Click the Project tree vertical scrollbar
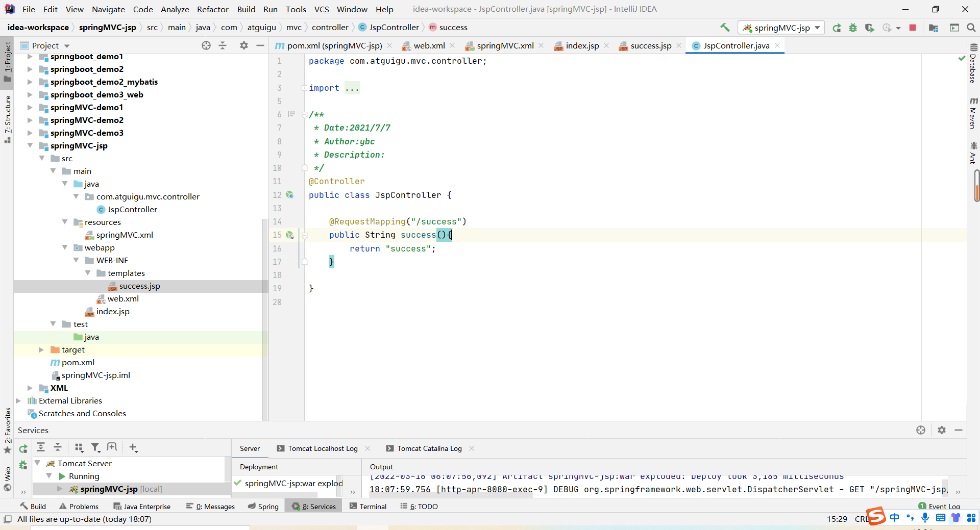 click(x=264, y=319)
